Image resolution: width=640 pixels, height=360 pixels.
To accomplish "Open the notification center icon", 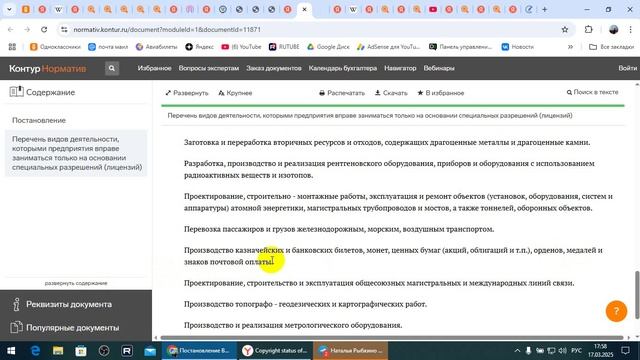I will [625, 351].
